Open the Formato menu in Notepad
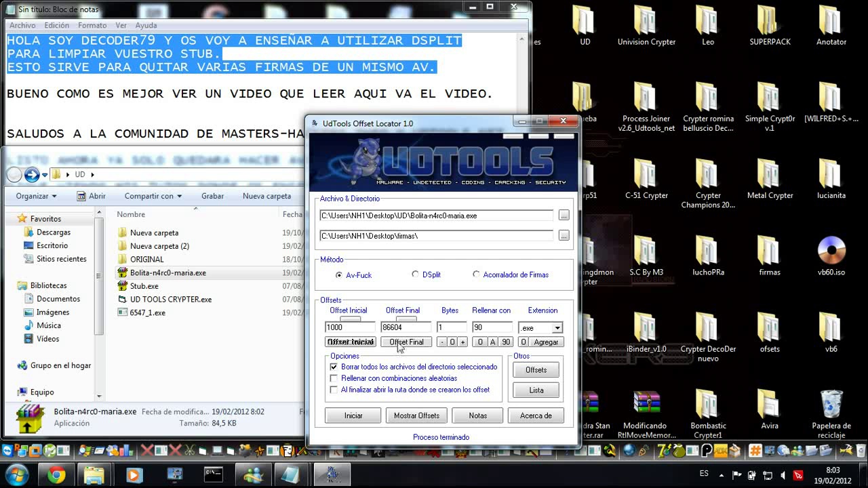 pos(92,25)
